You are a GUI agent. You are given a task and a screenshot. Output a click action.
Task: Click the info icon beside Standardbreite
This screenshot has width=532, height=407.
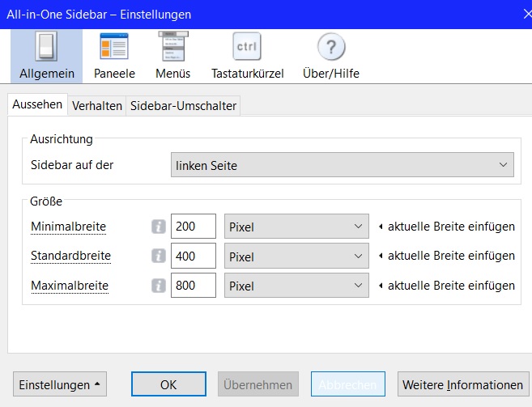tap(159, 256)
